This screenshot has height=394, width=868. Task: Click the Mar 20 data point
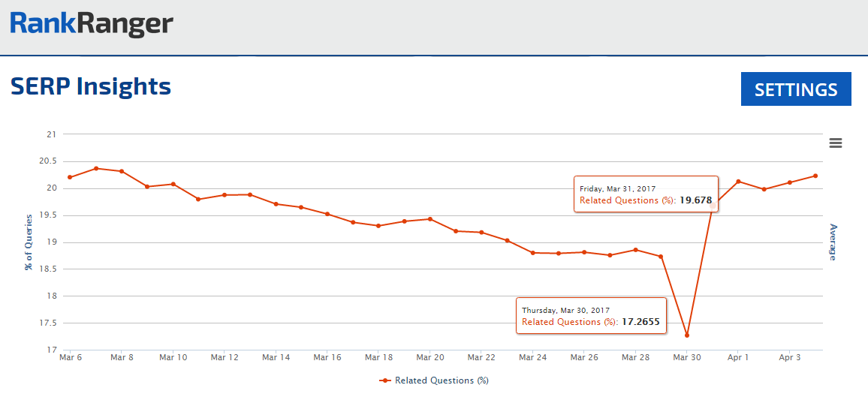tap(429, 219)
